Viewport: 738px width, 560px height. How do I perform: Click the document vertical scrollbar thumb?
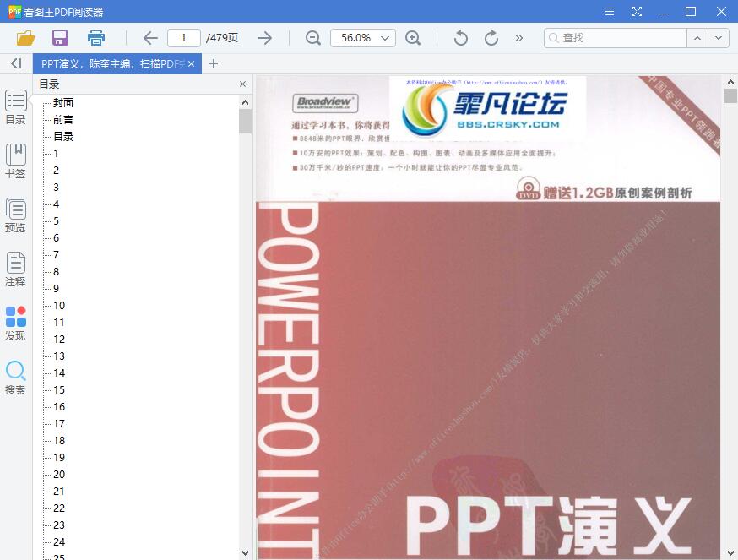pos(730,95)
